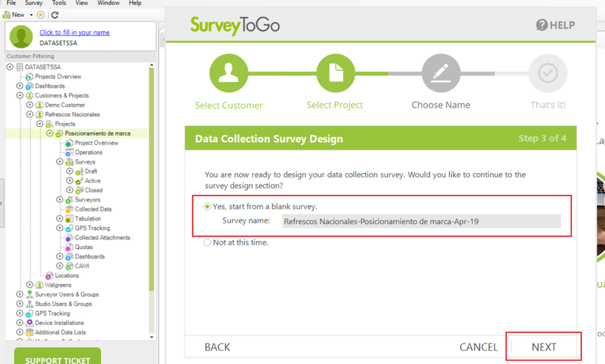Click the HELP button in wizard

(556, 25)
